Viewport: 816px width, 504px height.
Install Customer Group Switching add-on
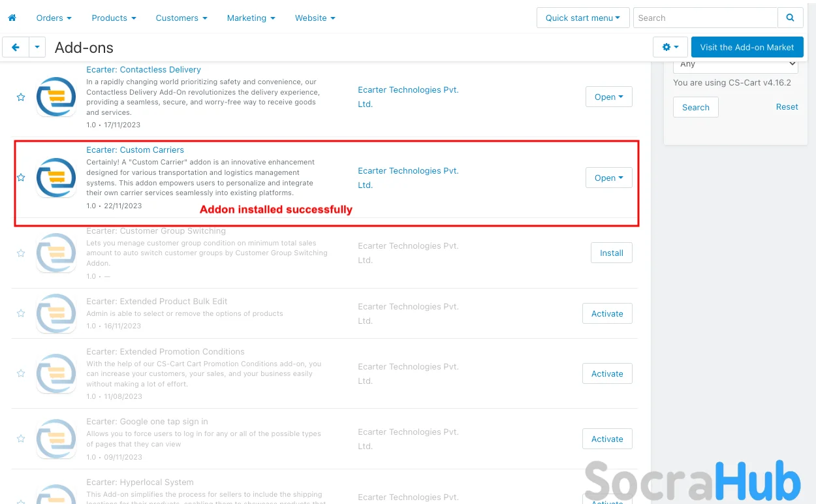point(612,253)
